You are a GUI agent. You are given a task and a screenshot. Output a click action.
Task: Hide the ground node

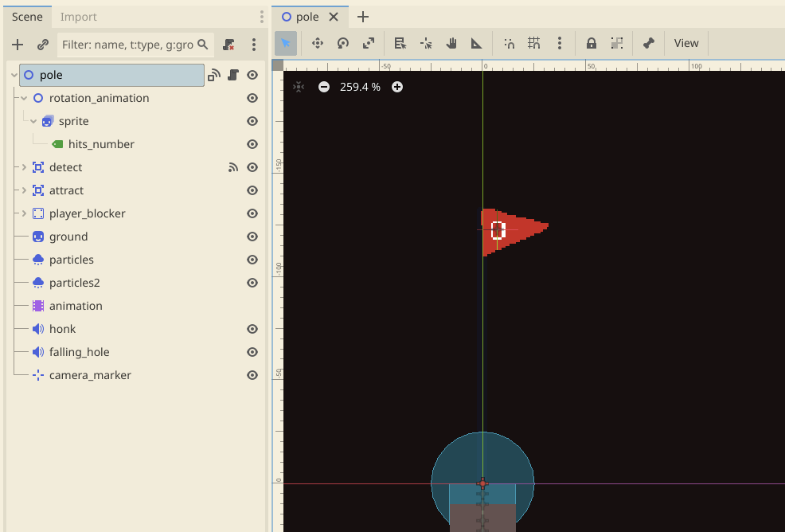click(x=252, y=237)
